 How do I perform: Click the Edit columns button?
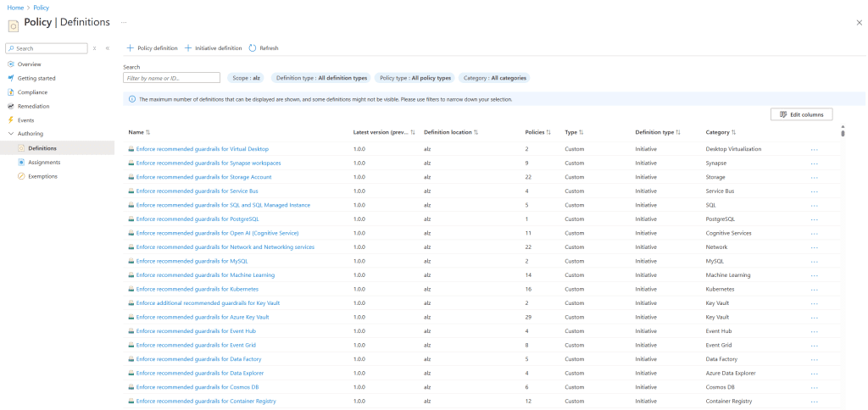802,114
